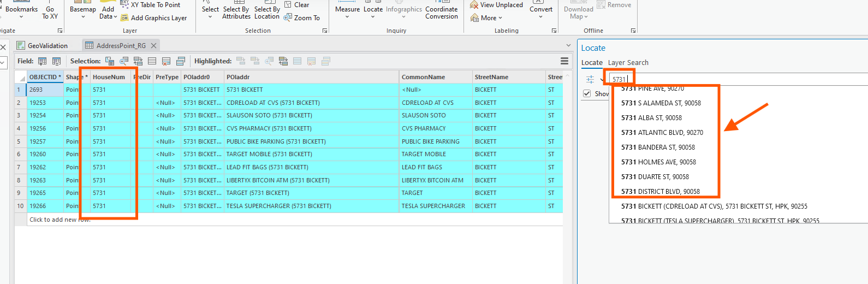Expand the Convert dropdown

[540, 17]
